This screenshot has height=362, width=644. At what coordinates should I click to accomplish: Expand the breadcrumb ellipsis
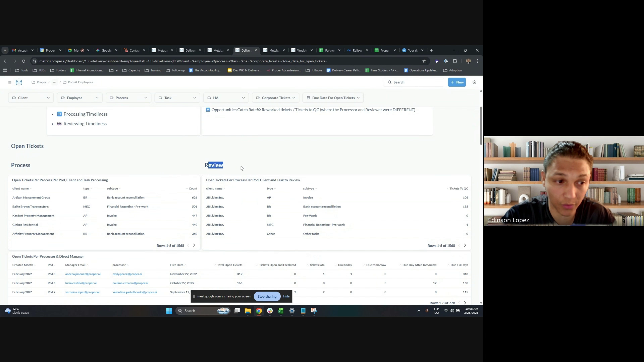pos(54,82)
